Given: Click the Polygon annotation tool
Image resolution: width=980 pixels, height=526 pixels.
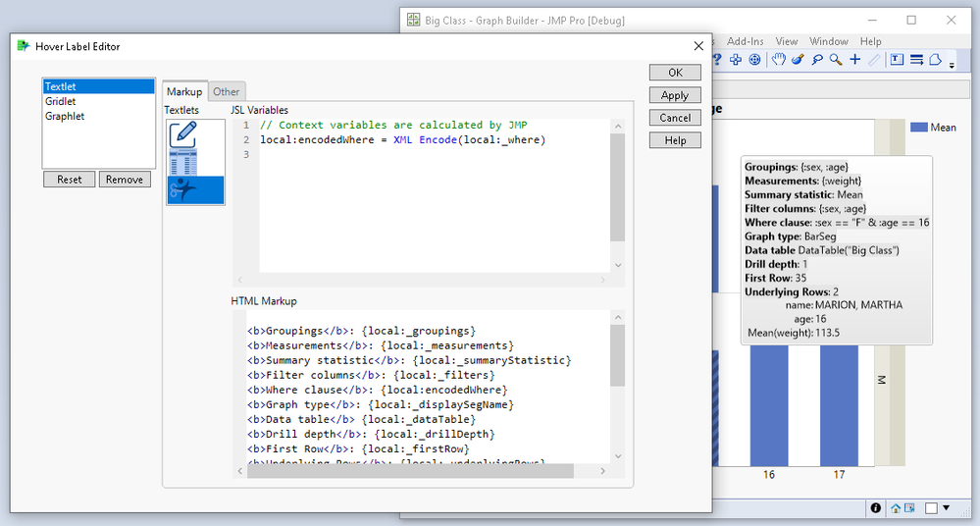Looking at the screenshot, I should click(935, 61).
